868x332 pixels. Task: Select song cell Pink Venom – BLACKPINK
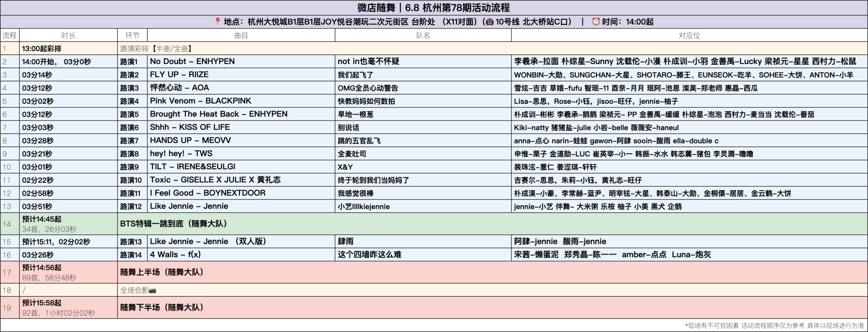241,101
